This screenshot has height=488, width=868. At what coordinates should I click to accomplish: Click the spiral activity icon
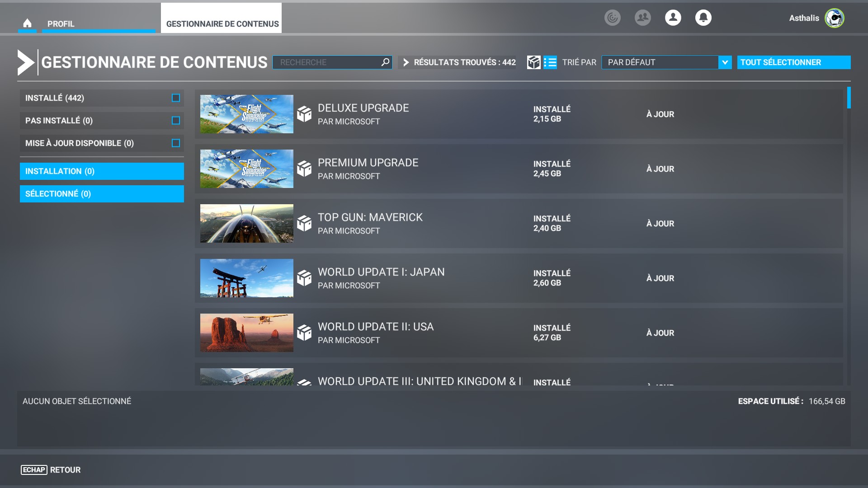(x=612, y=18)
